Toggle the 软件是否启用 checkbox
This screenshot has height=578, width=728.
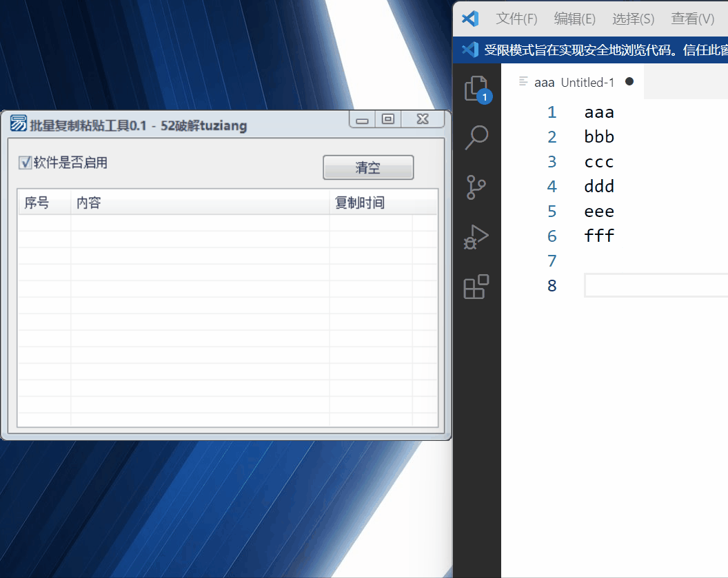pyautogui.click(x=26, y=163)
